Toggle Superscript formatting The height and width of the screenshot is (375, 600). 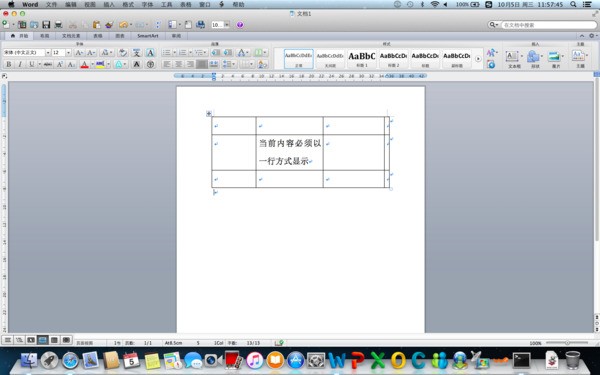coord(60,64)
